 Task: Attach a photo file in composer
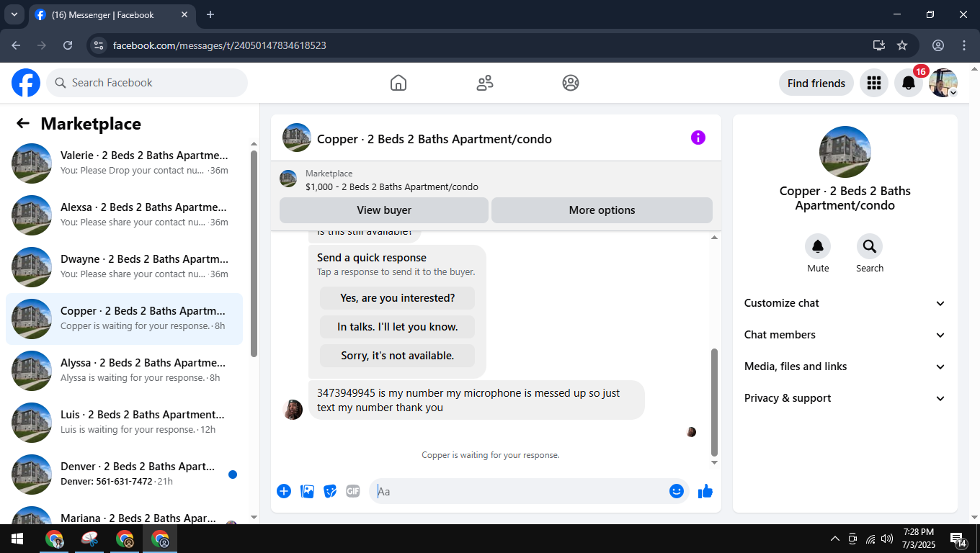(307, 491)
